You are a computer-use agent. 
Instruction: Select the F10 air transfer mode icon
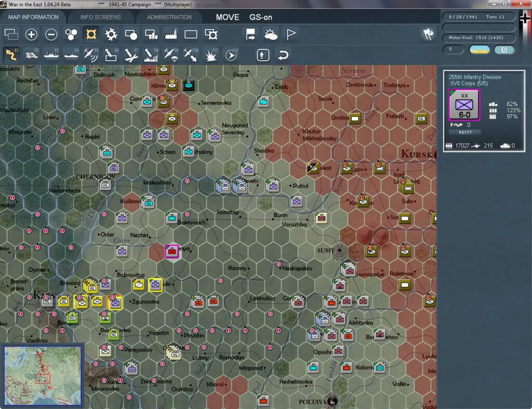191,55
